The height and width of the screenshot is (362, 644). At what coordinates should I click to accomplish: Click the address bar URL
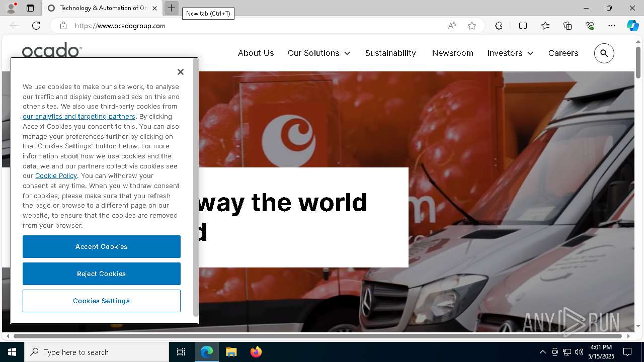click(120, 26)
